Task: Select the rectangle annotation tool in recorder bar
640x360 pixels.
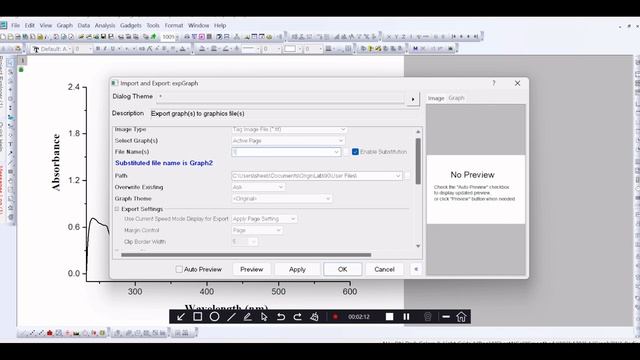Action: click(198, 317)
